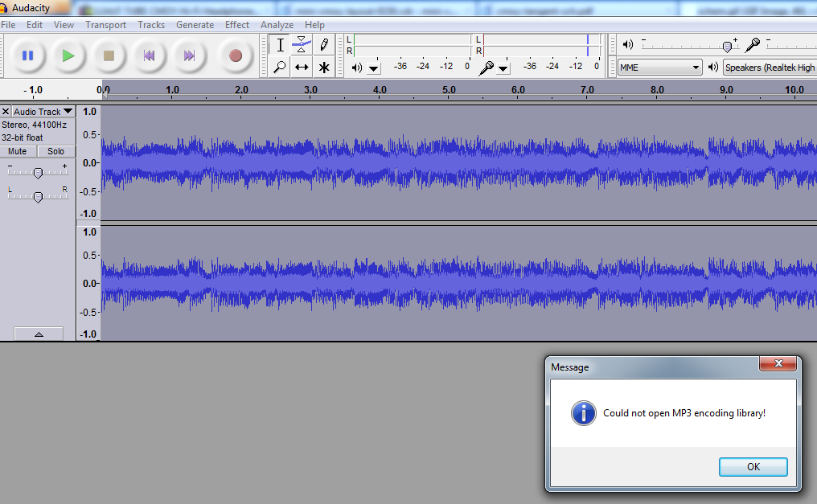Skip to start of track

(149, 55)
